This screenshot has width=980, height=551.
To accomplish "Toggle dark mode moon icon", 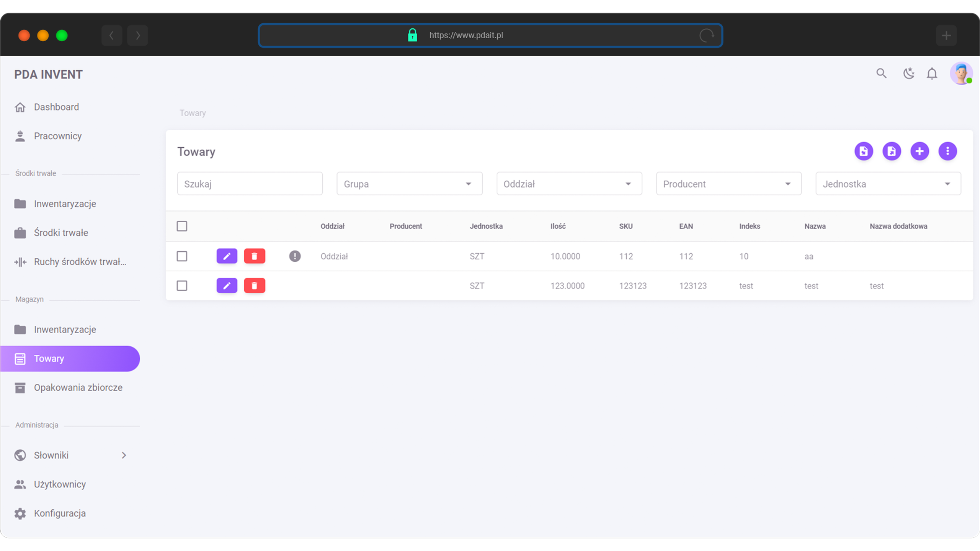I will pyautogui.click(x=908, y=73).
